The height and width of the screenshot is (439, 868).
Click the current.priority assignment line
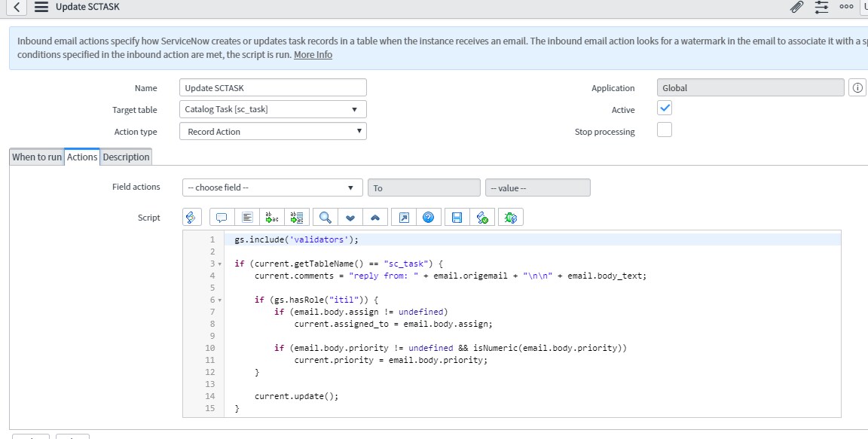coord(391,361)
